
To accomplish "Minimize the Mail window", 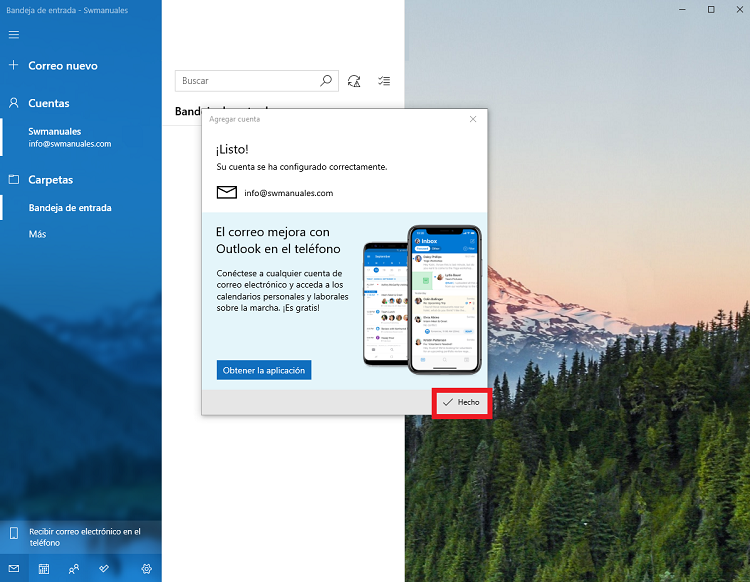I will click(683, 10).
